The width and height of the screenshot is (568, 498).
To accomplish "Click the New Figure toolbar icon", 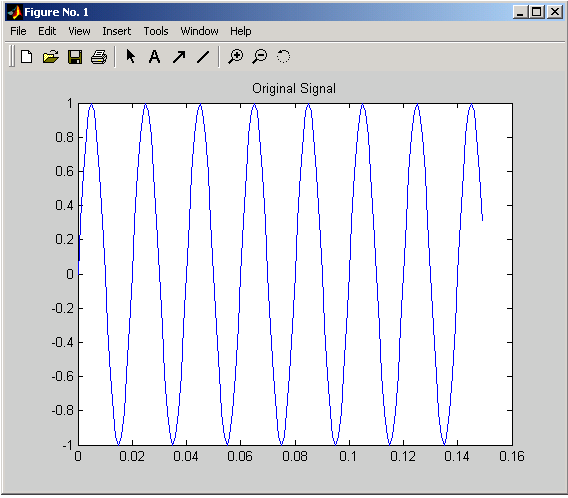I will 27,57.
